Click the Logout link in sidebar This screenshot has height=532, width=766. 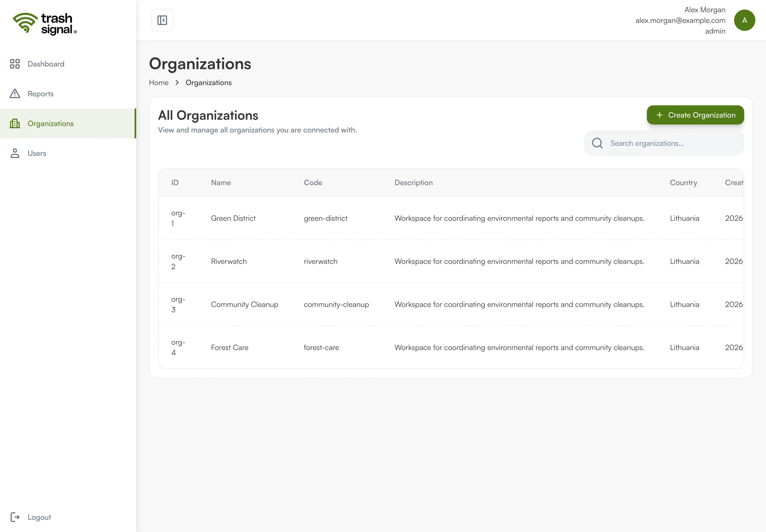tap(68, 517)
